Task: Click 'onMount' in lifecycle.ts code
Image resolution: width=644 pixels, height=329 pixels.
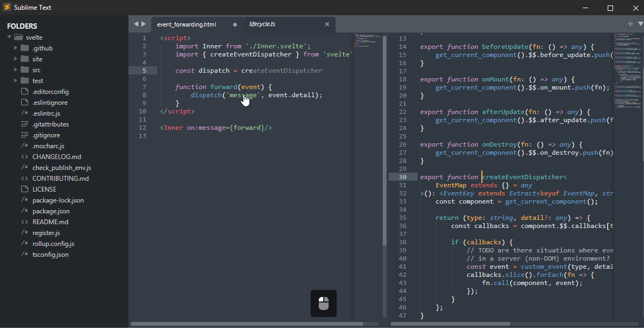Action: 495,79
